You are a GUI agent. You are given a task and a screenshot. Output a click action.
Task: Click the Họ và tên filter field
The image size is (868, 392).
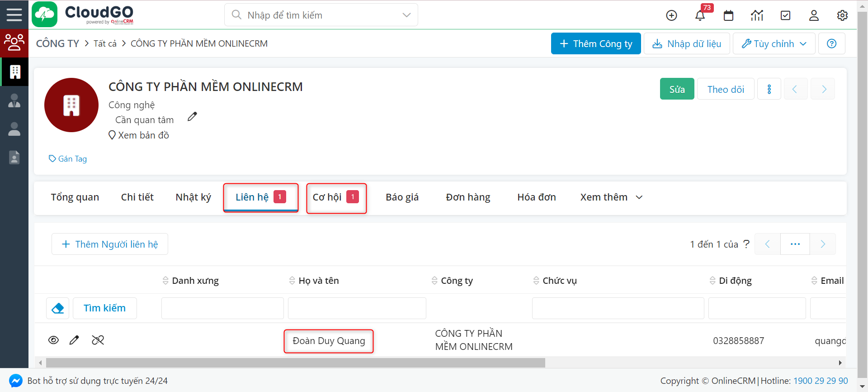pos(357,308)
